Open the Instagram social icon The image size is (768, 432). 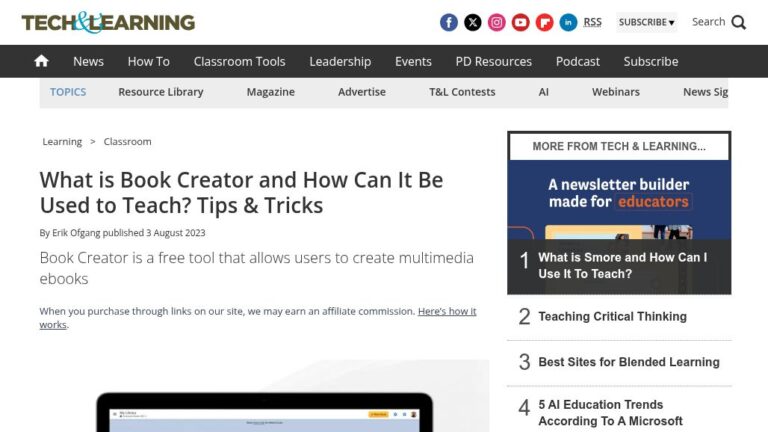(497, 23)
